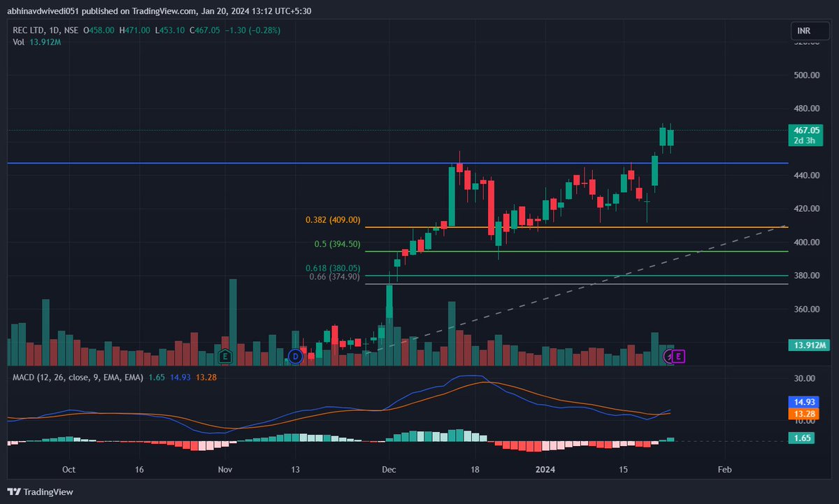Click the purple upcoming earnings E marker
Screen dimensions: 839x504
coord(680,357)
